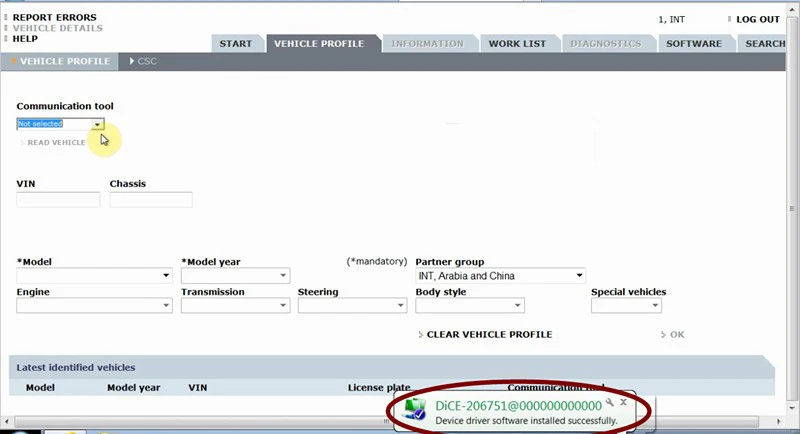Open the START tab
Screen dimensions: 800x434
(x=236, y=44)
